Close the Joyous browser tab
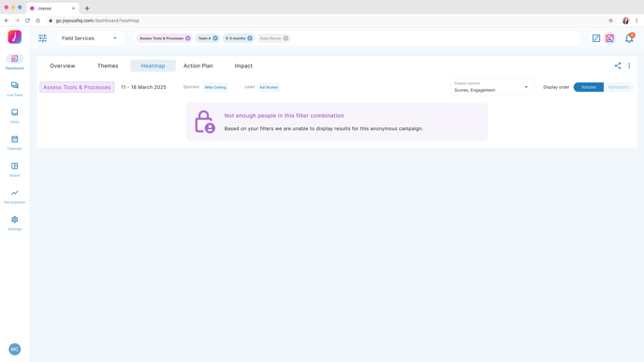 [74, 8]
